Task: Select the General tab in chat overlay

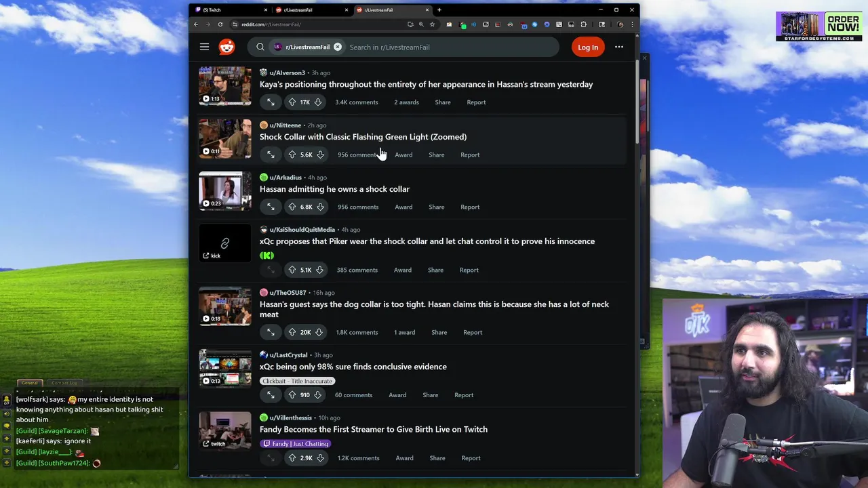Action: (x=30, y=383)
